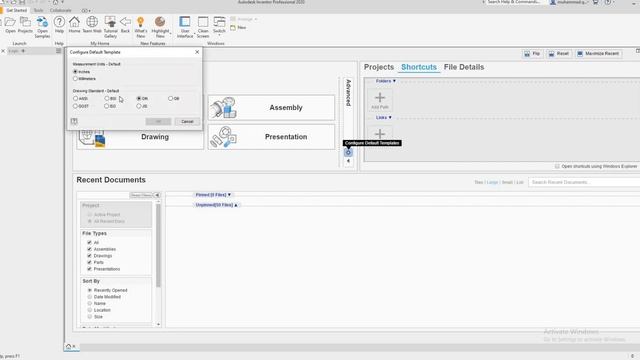Click the Drawing template icon
640x360 pixels.
92,138
